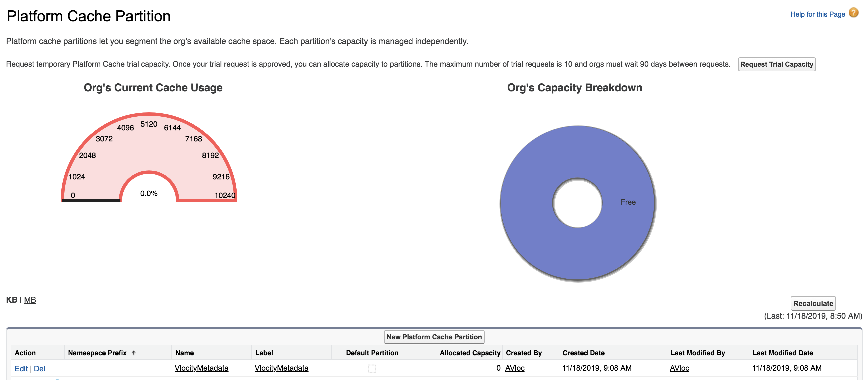Open AVloc user in the Created By column

pyautogui.click(x=515, y=368)
